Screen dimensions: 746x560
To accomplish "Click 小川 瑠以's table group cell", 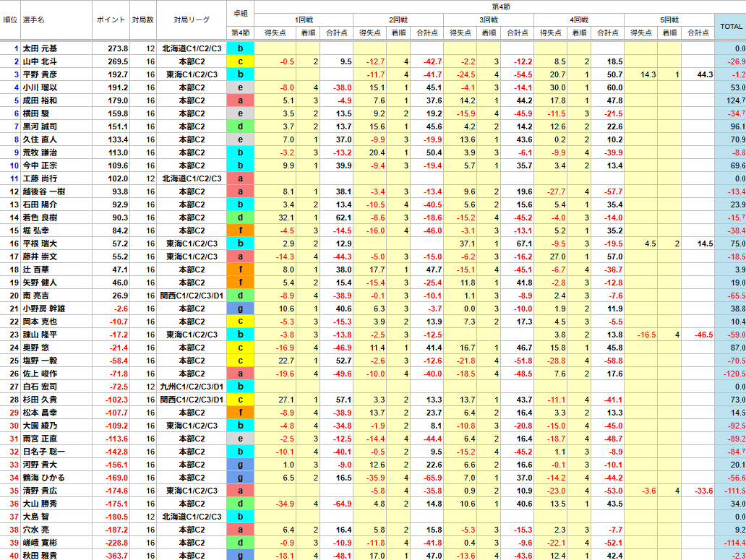I will 240,87.
